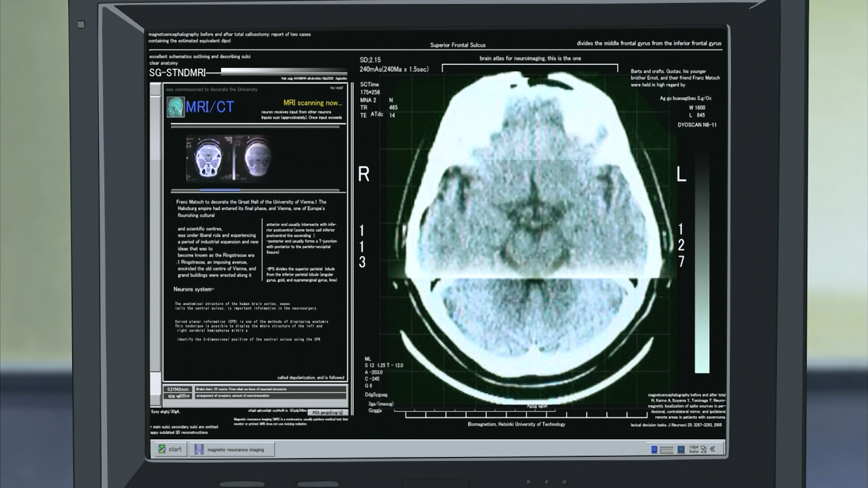Click the 0.21542mm value field
868x488 pixels.
point(178,389)
